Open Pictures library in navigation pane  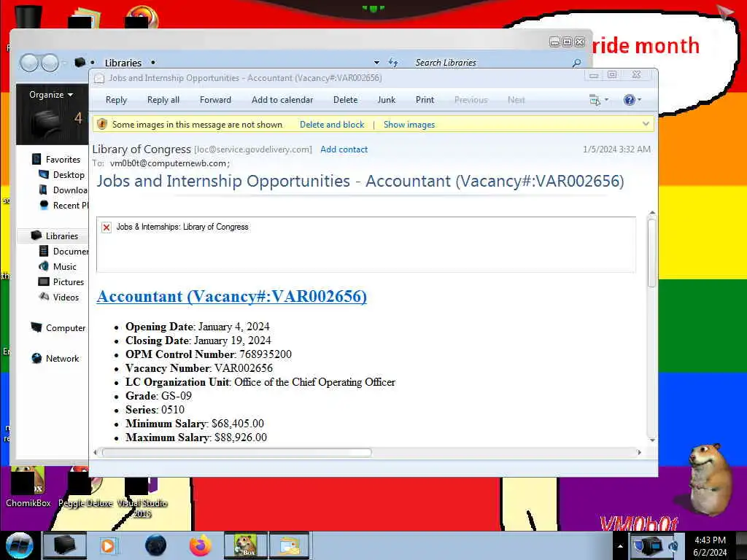61,282
